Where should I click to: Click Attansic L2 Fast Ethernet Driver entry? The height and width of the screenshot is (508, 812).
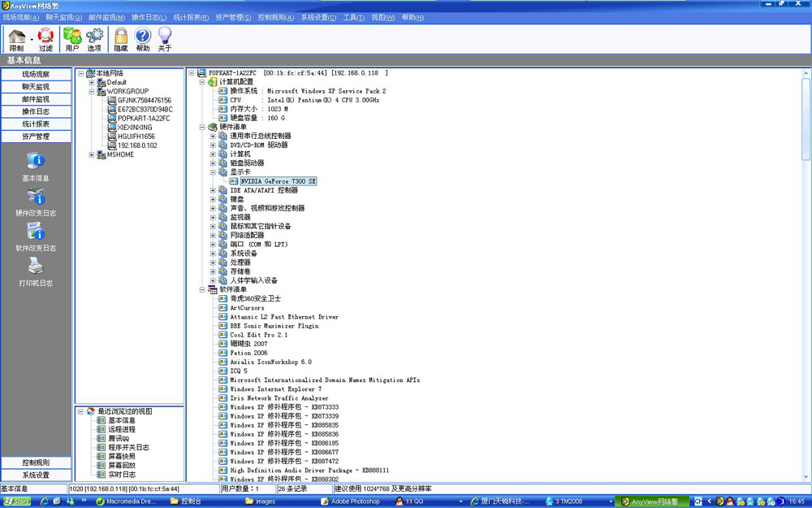284,317
